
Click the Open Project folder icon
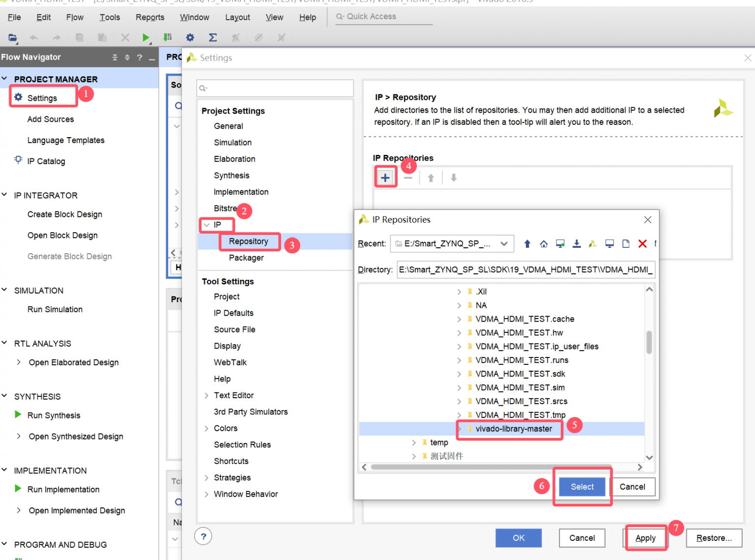click(13, 37)
